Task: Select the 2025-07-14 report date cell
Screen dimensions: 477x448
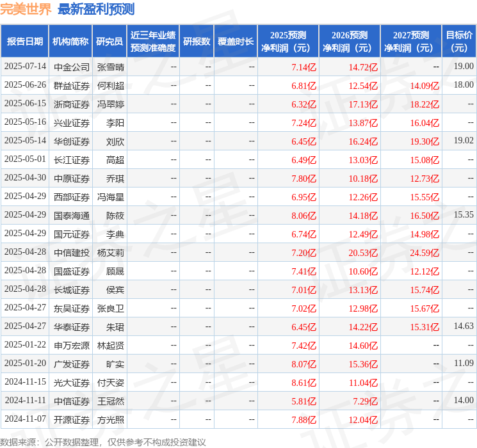Action: click(x=25, y=67)
